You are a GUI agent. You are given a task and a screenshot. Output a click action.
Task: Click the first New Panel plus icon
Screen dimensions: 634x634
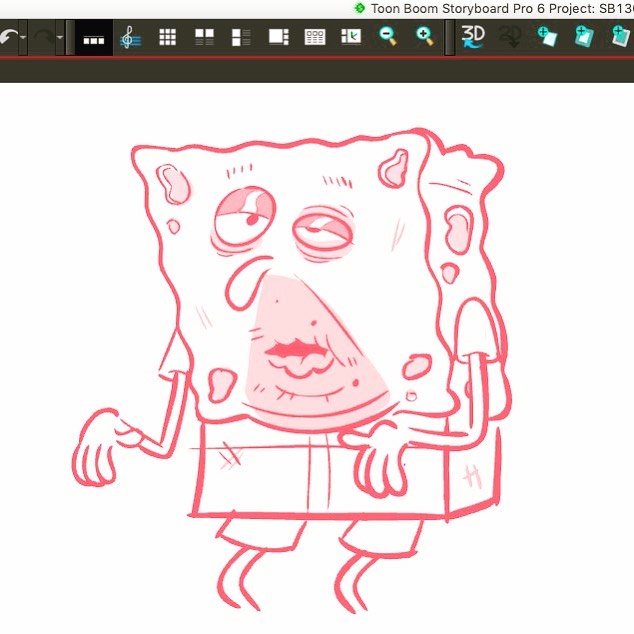coord(547,36)
